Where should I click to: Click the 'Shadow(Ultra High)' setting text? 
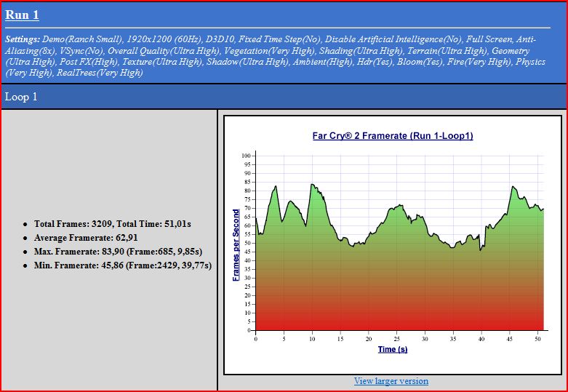pos(248,62)
